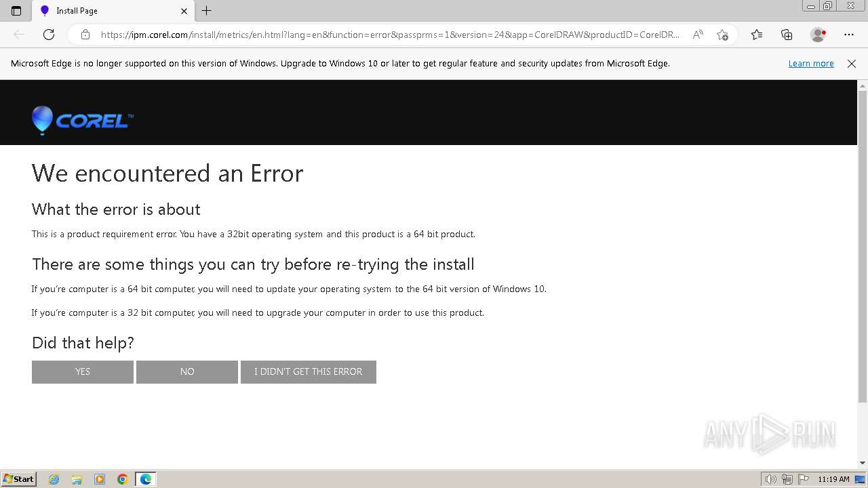Screen dimensions: 868x488
Task: Click the volume speaker tray icon
Action: pyautogui.click(x=770, y=479)
